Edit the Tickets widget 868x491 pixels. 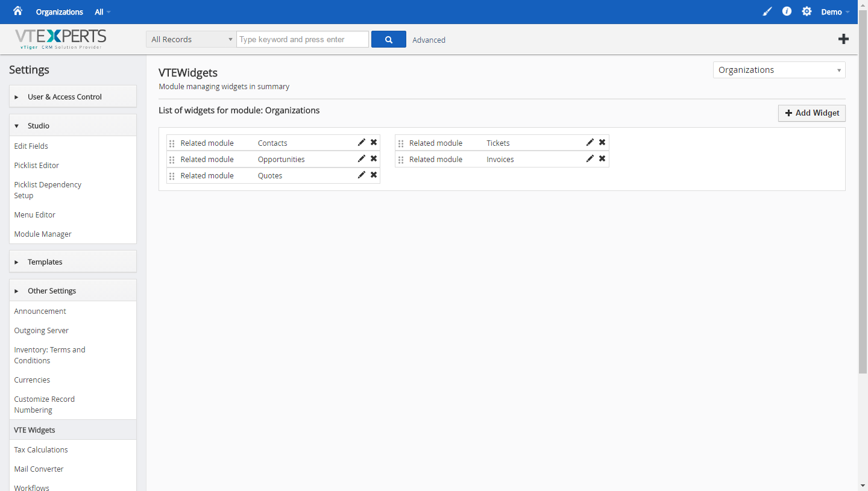(590, 142)
